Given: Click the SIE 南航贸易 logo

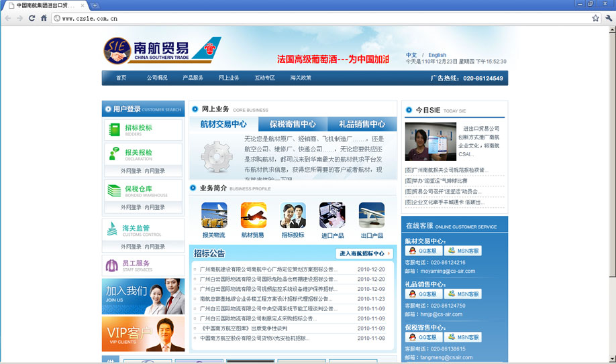Looking at the screenshot, I should (162, 50).
